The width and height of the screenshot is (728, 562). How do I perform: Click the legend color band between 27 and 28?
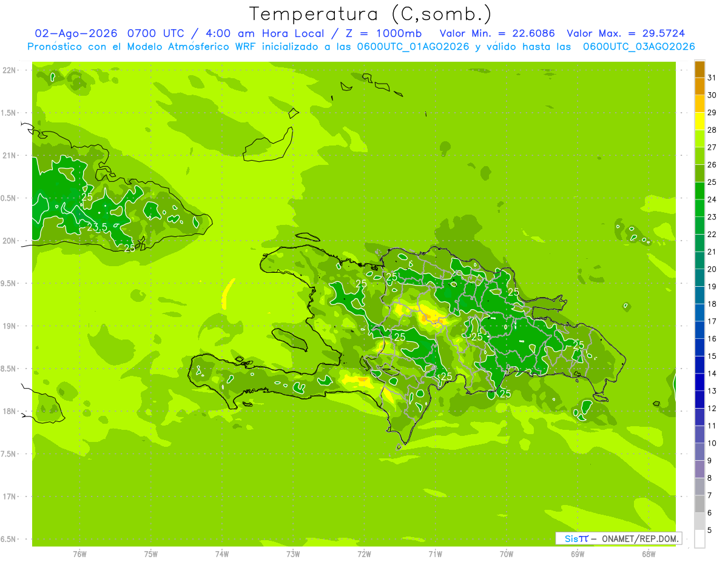(x=699, y=138)
